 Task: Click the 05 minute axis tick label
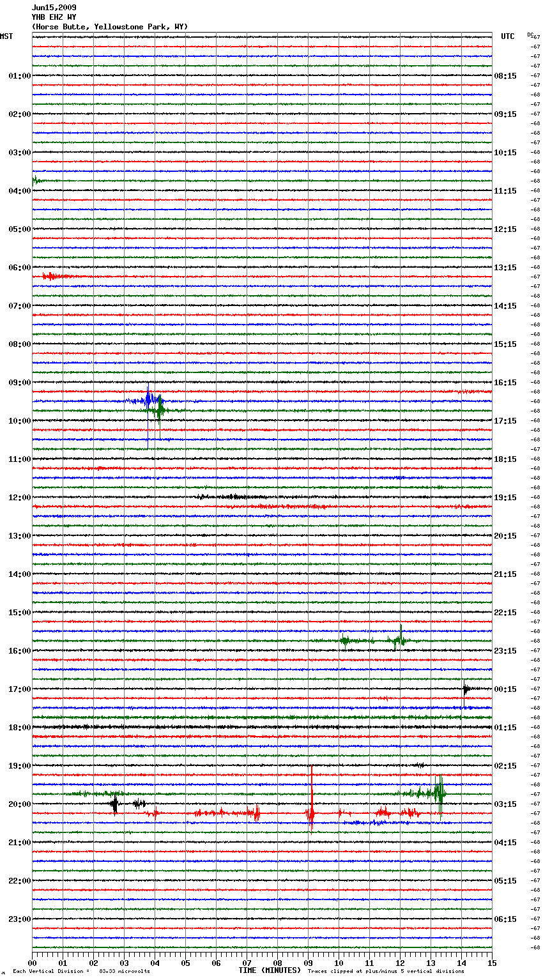click(185, 963)
